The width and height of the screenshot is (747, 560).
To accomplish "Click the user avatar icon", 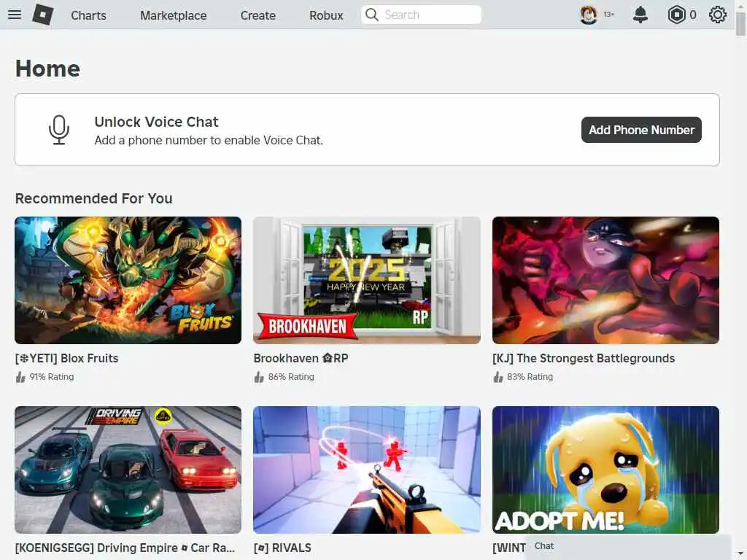I will (589, 15).
